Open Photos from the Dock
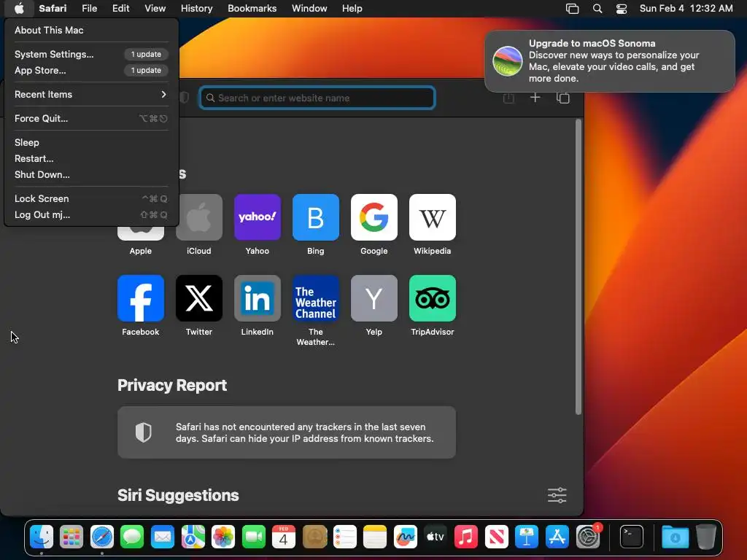 (223, 537)
